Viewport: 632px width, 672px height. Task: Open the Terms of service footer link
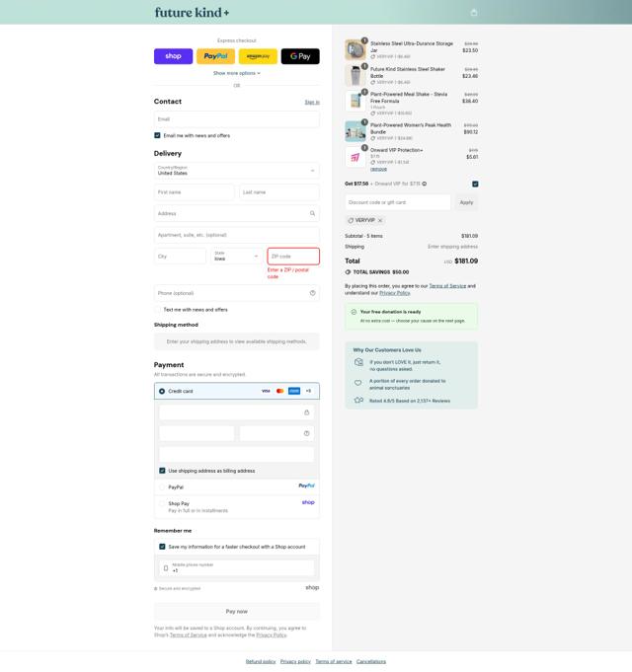click(334, 662)
